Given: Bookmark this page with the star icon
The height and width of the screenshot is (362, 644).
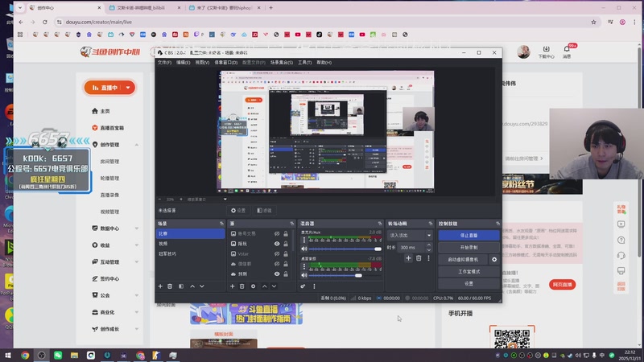Looking at the screenshot, I should click(593, 23).
